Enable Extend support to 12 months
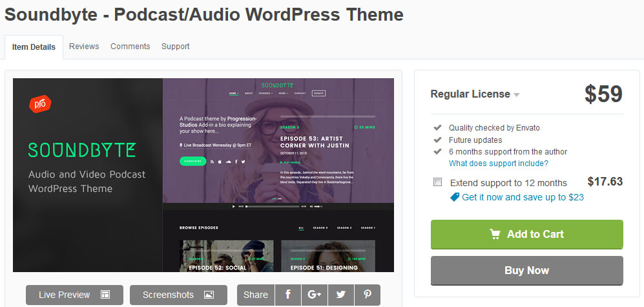Viewport: 644px width, 307px height. click(437, 182)
